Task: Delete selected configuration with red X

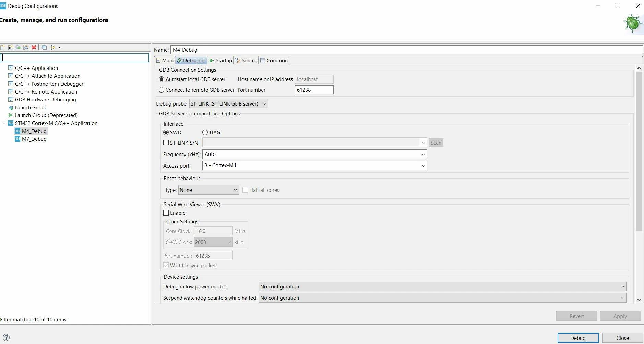Action: [x=34, y=48]
